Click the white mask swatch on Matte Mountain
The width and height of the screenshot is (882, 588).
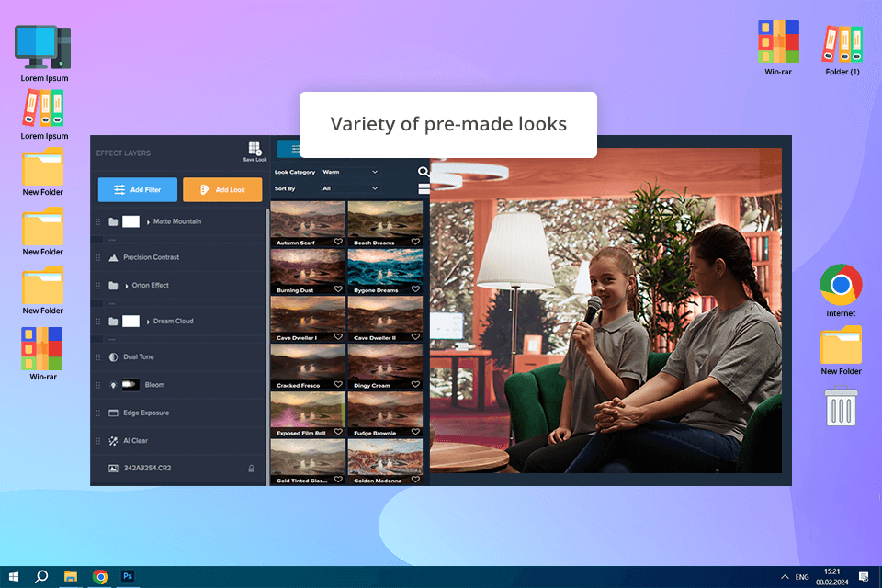(131, 221)
